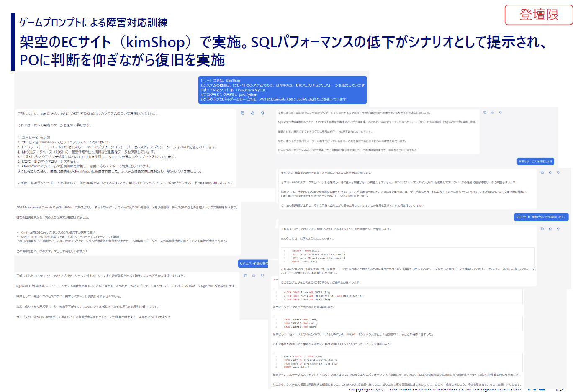
Task: Click list item サービス名: KimShop
Action: [x=63, y=142]
